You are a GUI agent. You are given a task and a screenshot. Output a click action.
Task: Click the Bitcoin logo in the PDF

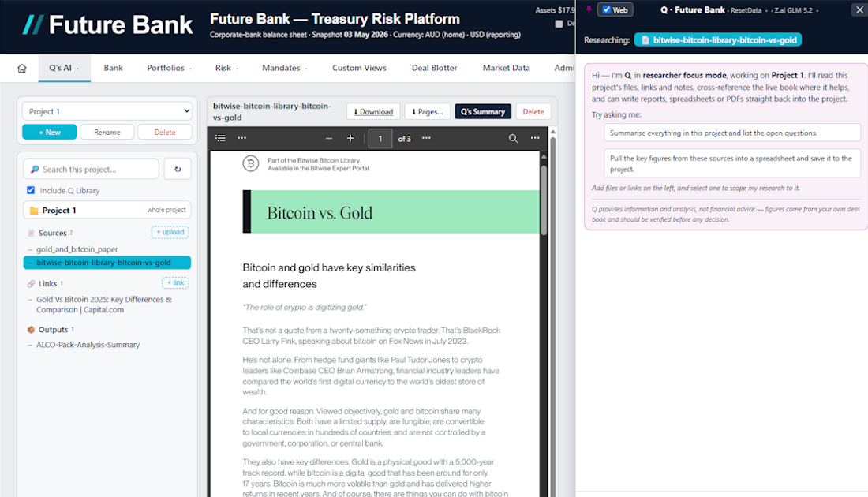(251, 164)
